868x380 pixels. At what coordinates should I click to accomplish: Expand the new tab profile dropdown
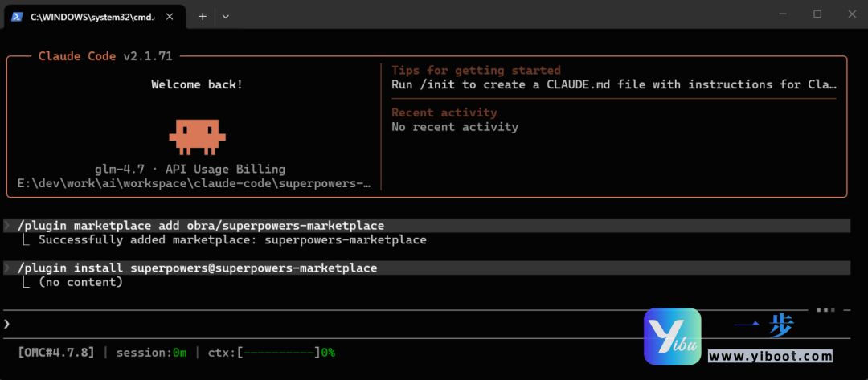pyautogui.click(x=226, y=16)
